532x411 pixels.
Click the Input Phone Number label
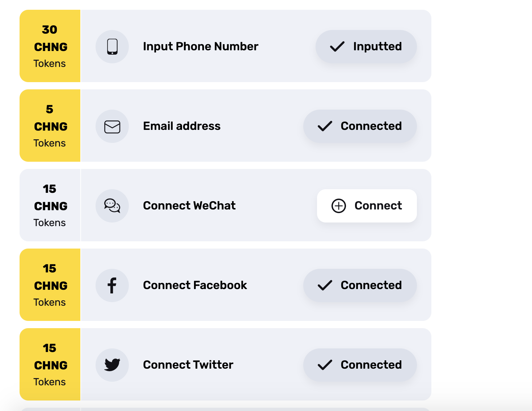click(x=200, y=47)
